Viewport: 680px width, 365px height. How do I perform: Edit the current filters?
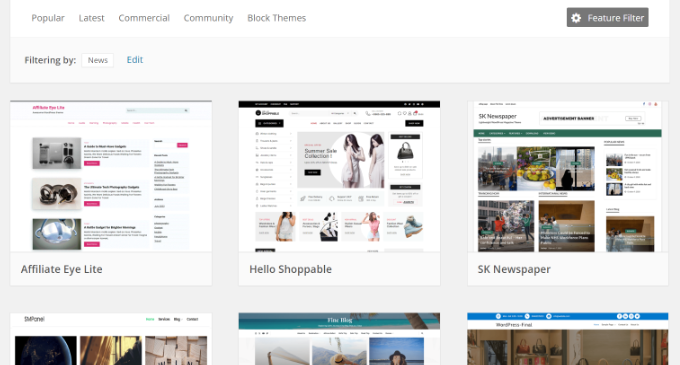click(134, 60)
